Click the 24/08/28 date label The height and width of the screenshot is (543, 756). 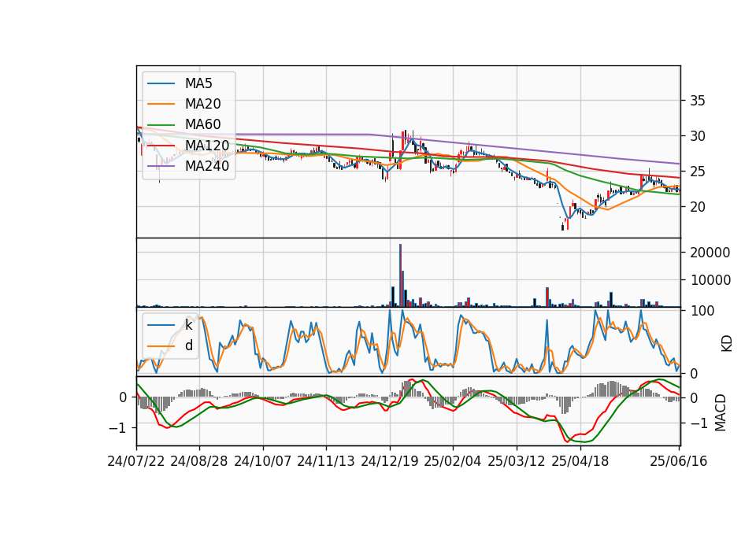(199, 461)
